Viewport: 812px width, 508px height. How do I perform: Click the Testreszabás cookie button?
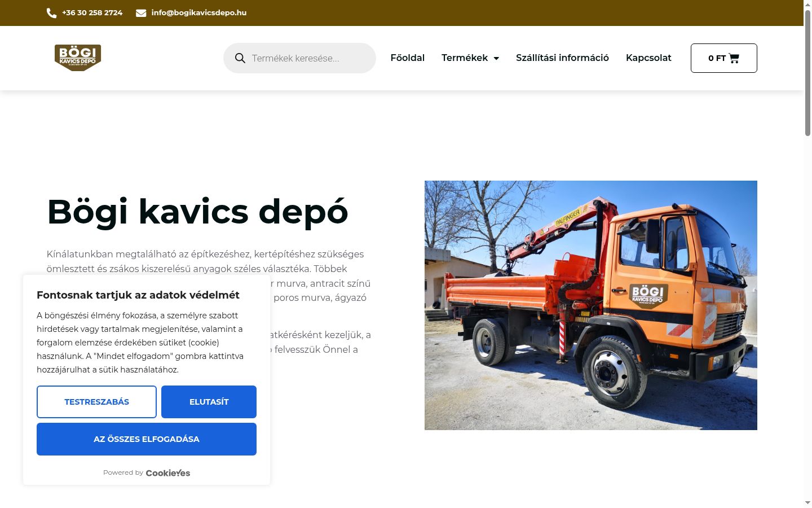96,402
